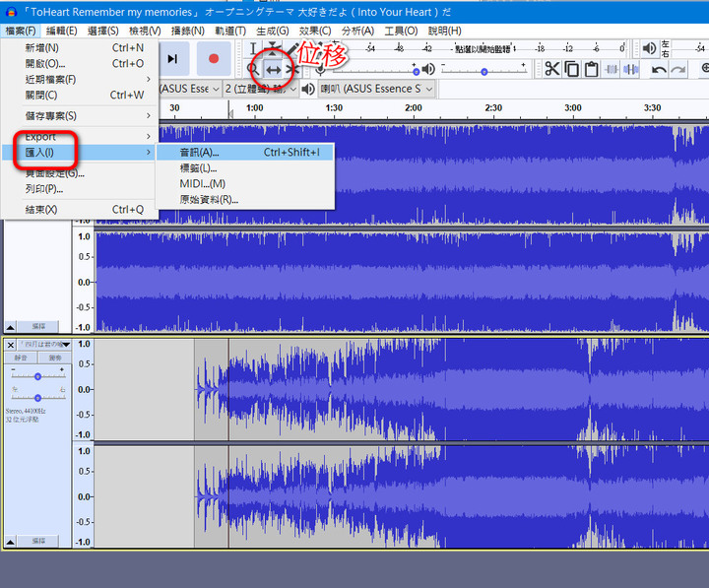Open the recording device dropdown (ASUS Esse)

pyautogui.click(x=188, y=89)
